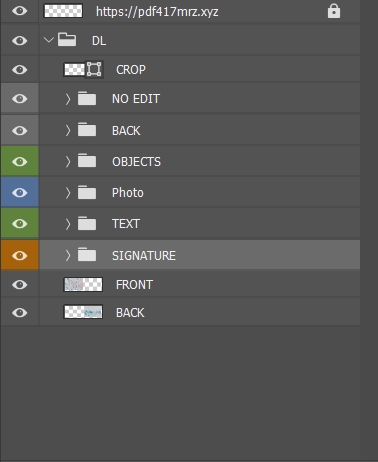Collapse the DL group
Viewport: 378px width, 462px height.
(49, 40)
